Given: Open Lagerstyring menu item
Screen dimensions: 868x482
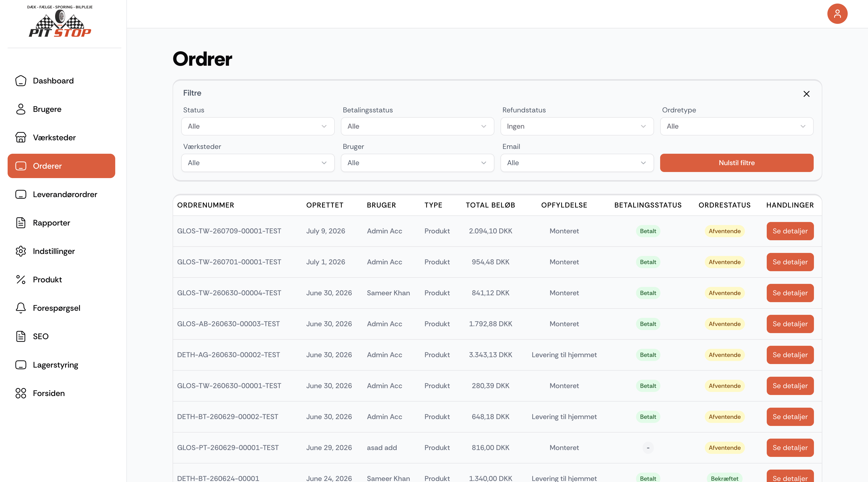Looking at the screenshot, I should tap(61, 365).
